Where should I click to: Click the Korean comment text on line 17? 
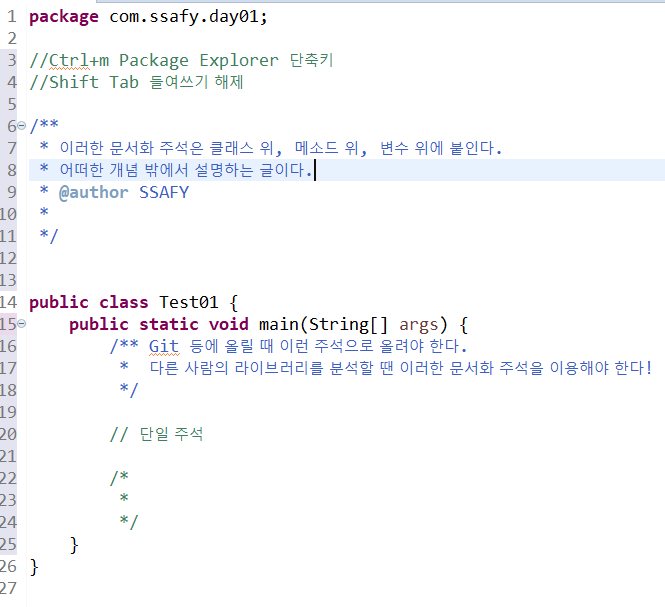click(400, 368)
